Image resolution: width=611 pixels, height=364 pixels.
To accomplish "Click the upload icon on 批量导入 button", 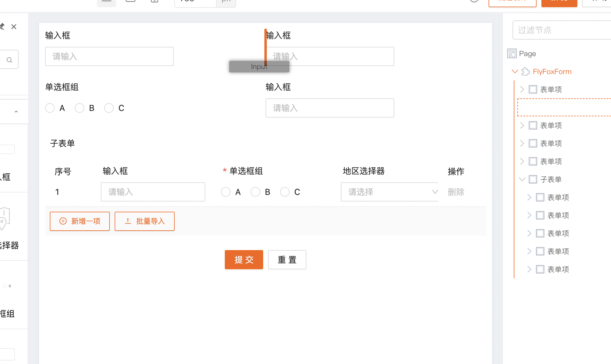I will (128, 221).
